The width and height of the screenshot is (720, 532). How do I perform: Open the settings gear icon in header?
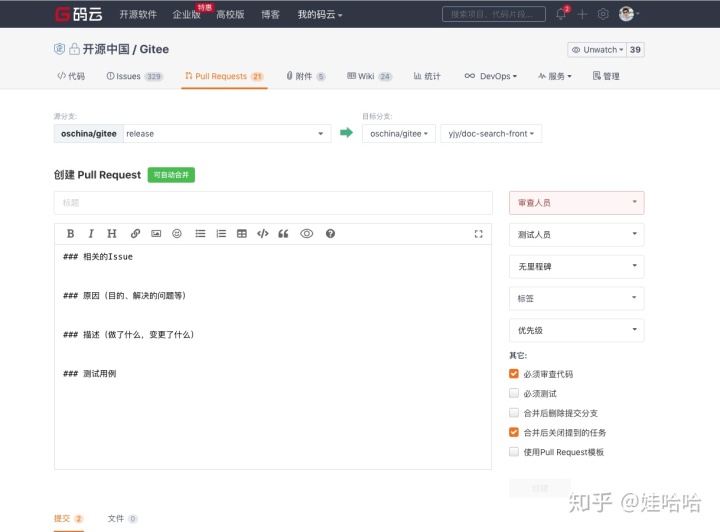603,14
